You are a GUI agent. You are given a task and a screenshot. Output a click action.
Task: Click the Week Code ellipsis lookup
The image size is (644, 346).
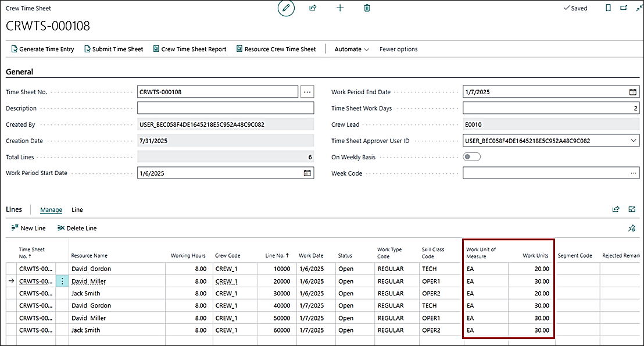(x=634, y=173)
